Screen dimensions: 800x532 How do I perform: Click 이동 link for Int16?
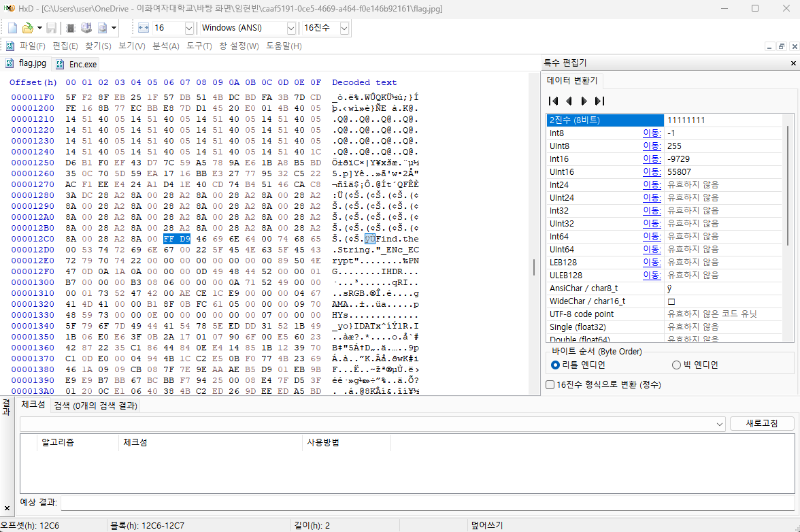click(x=652, y=159)
